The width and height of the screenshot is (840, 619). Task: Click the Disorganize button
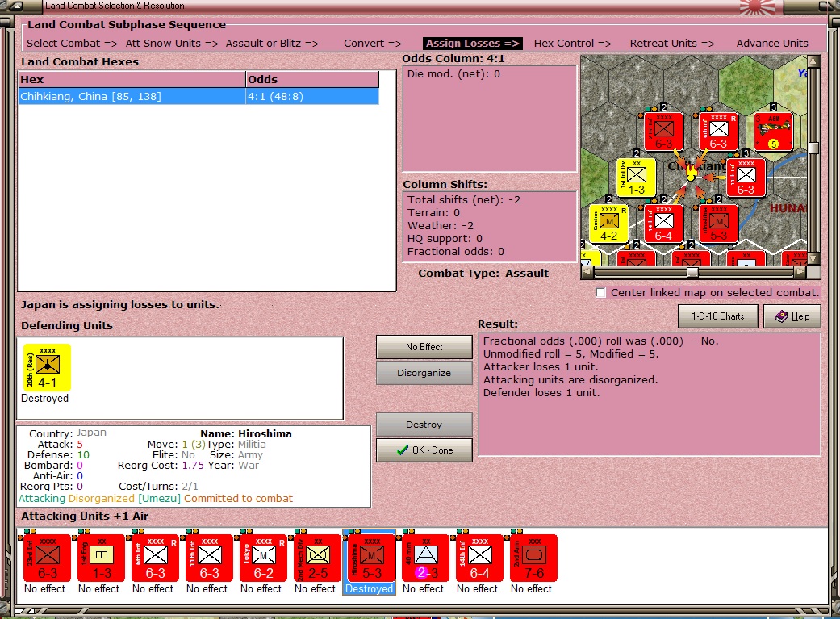tap(424, 373)
